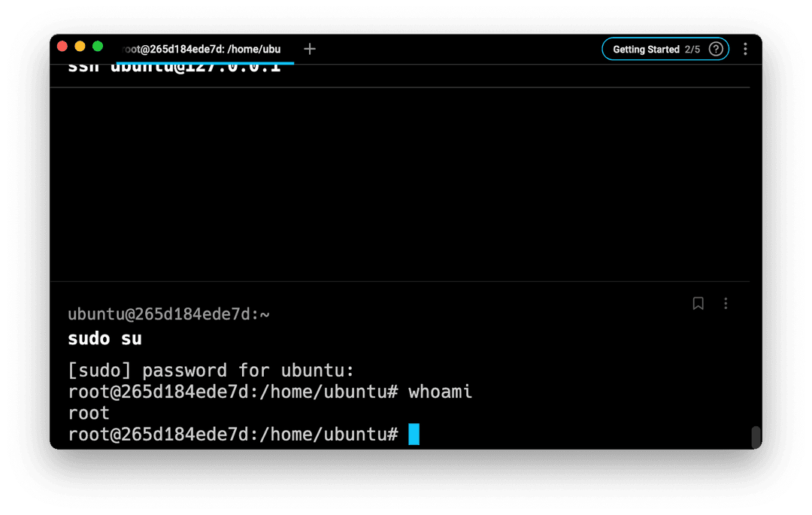Click the gray ubuntu@265d184ede7d:~ prompt label
The height and width of the screenshot is (515, 812).
[x=168, y=314]
